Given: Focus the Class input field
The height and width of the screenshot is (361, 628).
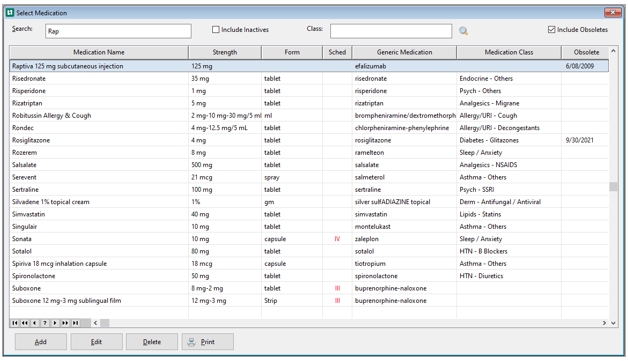Looking at the screenshot, I should point(391,31).
